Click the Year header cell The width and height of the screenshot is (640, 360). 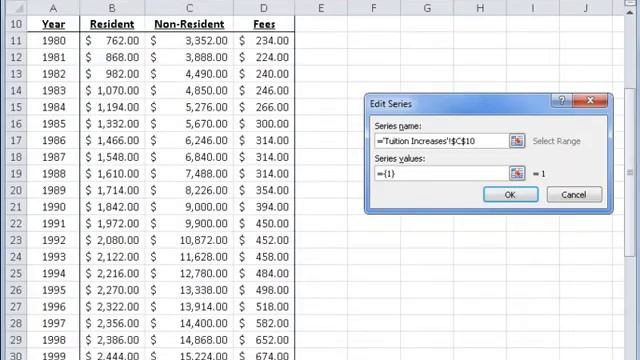pyautogui.click(x=53, y=24)
